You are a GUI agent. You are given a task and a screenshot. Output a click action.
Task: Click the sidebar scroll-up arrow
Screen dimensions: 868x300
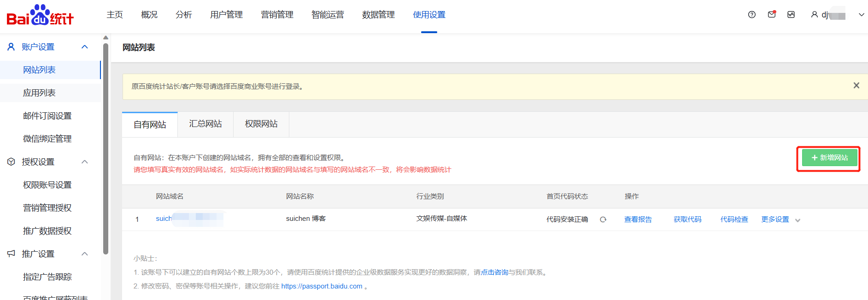106,38
